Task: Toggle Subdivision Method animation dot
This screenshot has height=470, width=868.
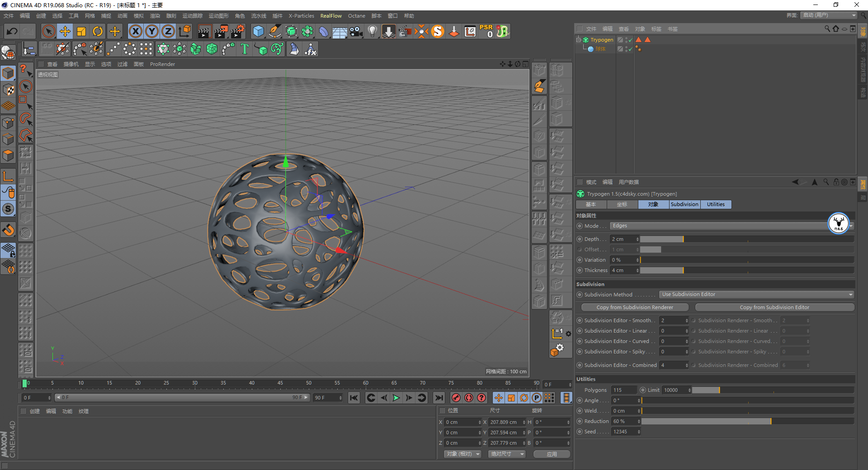Action: coord(580,295)
